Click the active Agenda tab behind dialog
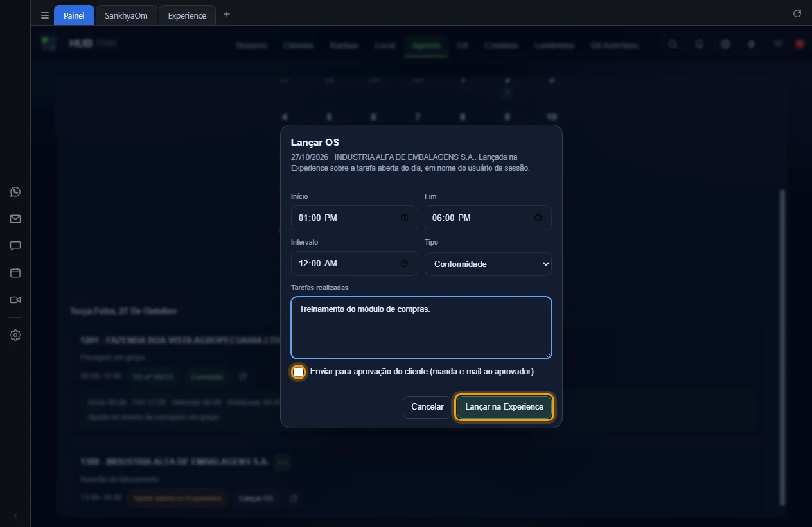Image resolution: width=812 pixels, height=527 pixels. click(426, 46)
